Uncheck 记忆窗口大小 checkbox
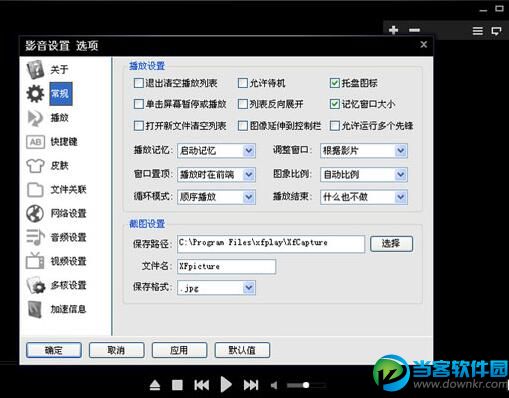This screenshot has height=398, width=509. (x=335, y=104)
